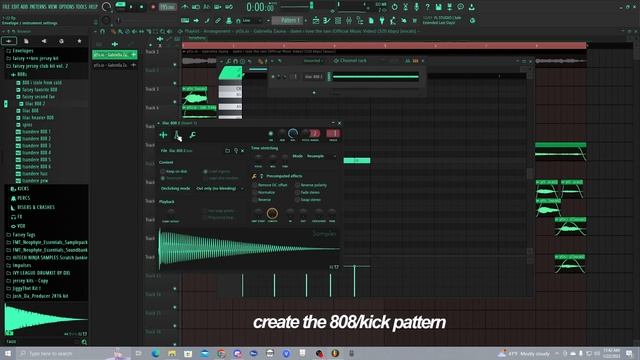Expand the KICKS folder in browser
Image resolution: width=640 pixels, height=360 pixels.
(x=23, y=189)
